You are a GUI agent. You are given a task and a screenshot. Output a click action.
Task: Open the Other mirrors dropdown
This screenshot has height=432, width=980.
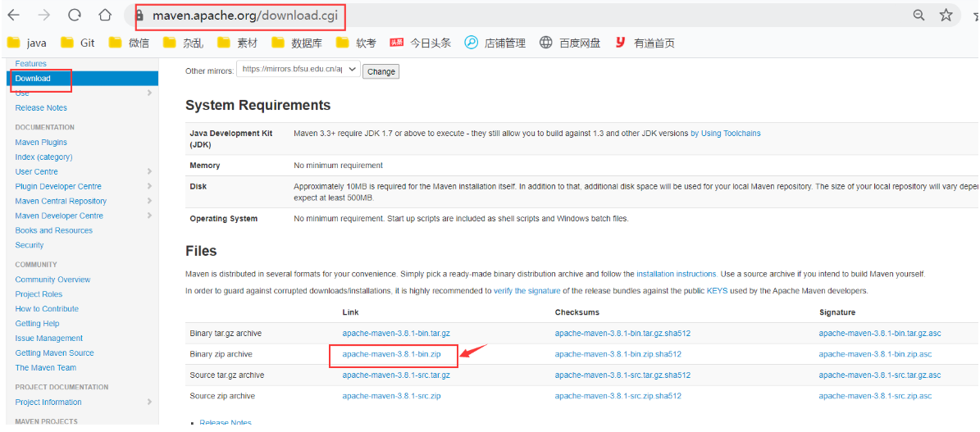coord(299,70)
